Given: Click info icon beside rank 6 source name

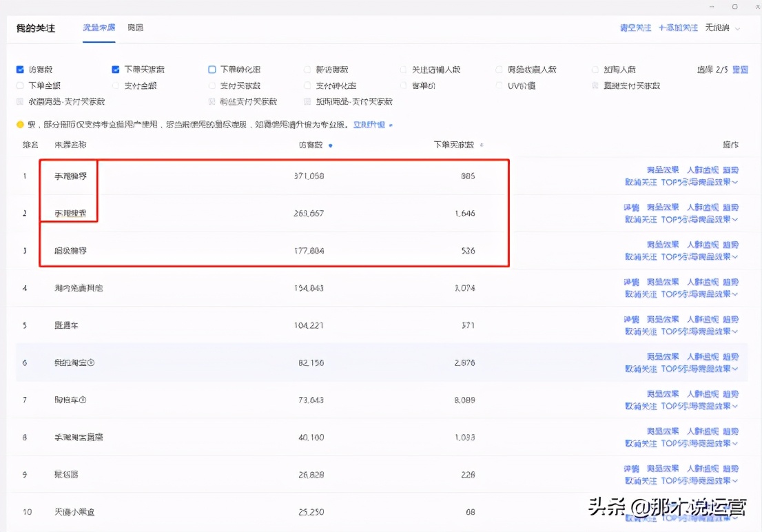Looking at the screenshot, I should pos(91,362).
